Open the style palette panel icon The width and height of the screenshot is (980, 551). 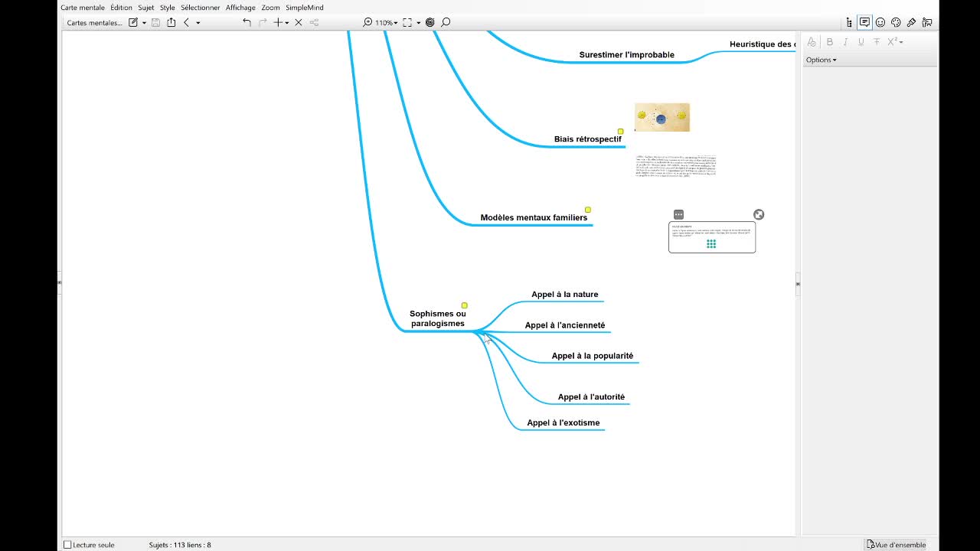pos(896,23)
